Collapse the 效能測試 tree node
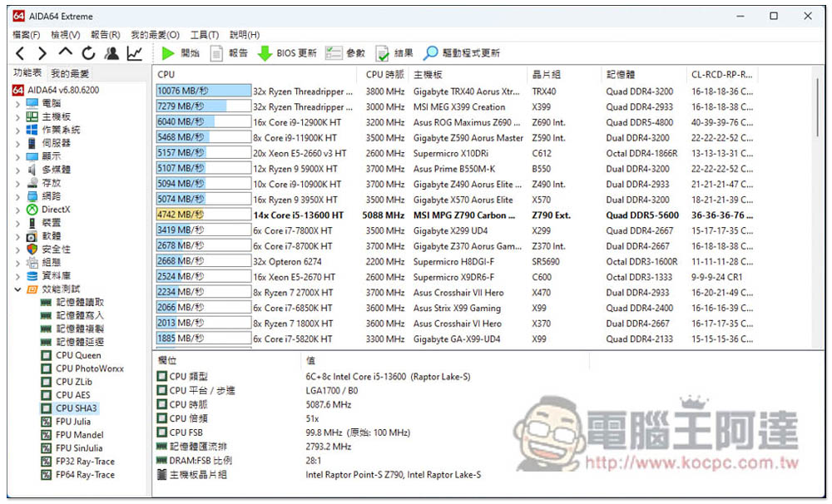 point(17,289)
